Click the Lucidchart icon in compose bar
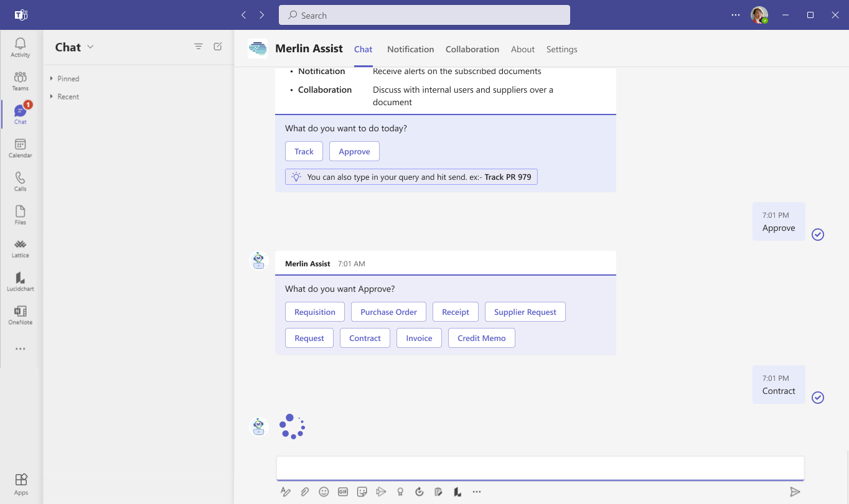 pos(457,492)
